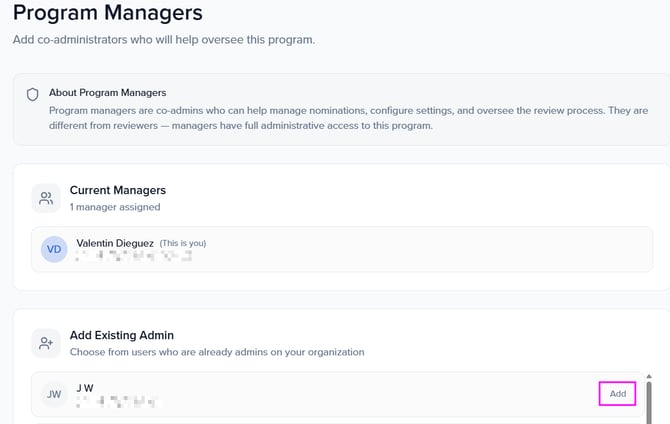Select the VD avatar circle
The height and width of the screenshot is (424, 670).
tap(54, 249)
